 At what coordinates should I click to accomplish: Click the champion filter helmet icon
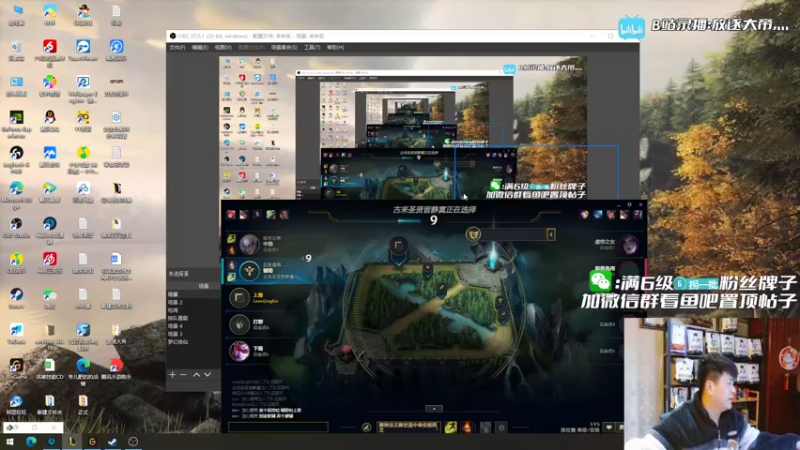tap(473, 234)
